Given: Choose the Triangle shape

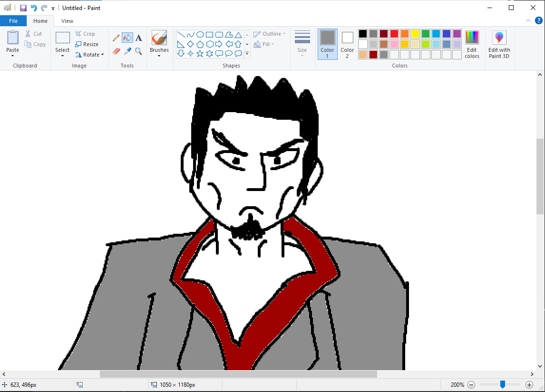Looking at the screenshot, I should tap(238, 34).
